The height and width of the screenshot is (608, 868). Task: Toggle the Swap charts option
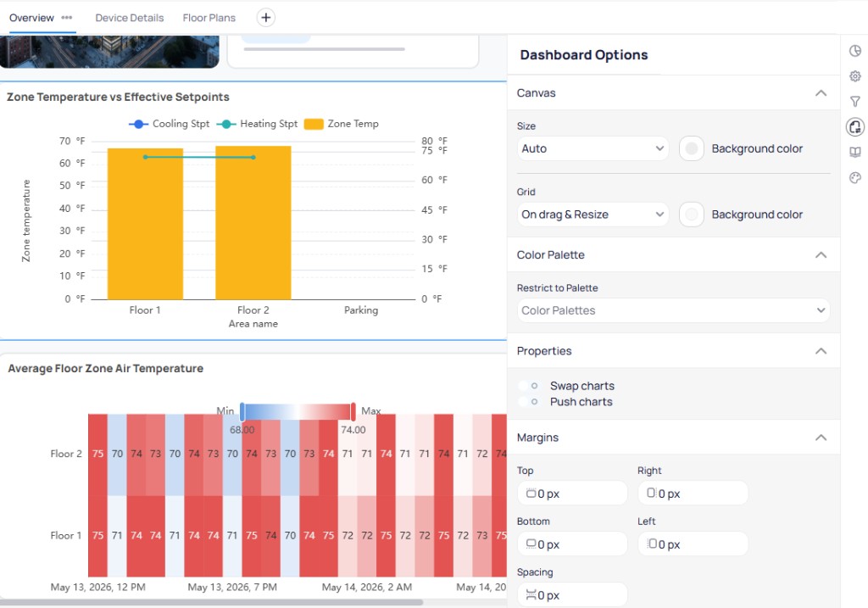click(x=529, y=386)
